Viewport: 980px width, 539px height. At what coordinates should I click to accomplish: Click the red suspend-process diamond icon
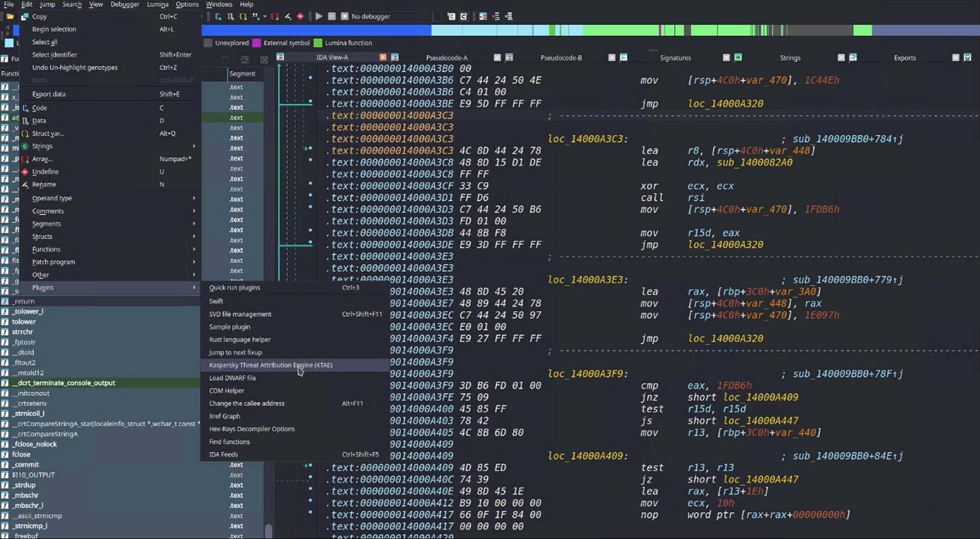coord(300,17)
